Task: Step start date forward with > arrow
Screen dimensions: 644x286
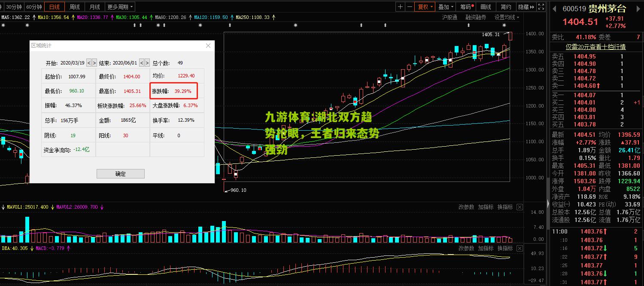Action: point(94,63)
